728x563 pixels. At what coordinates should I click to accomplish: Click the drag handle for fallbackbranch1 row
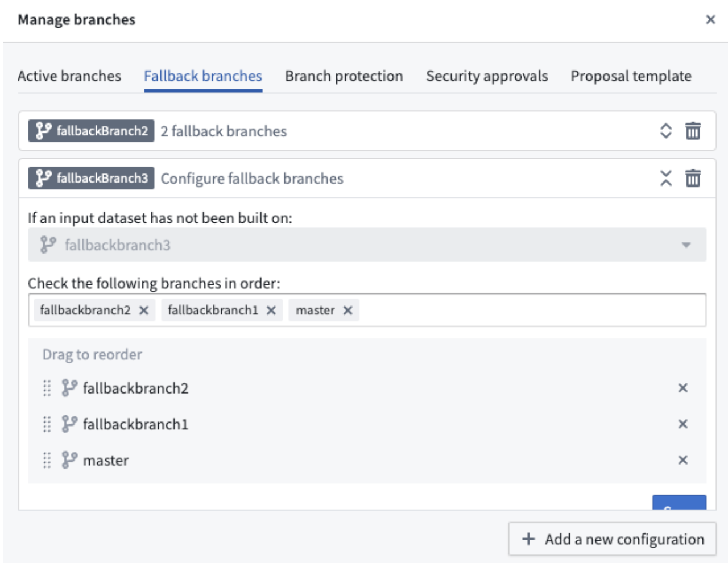[47, 424]
